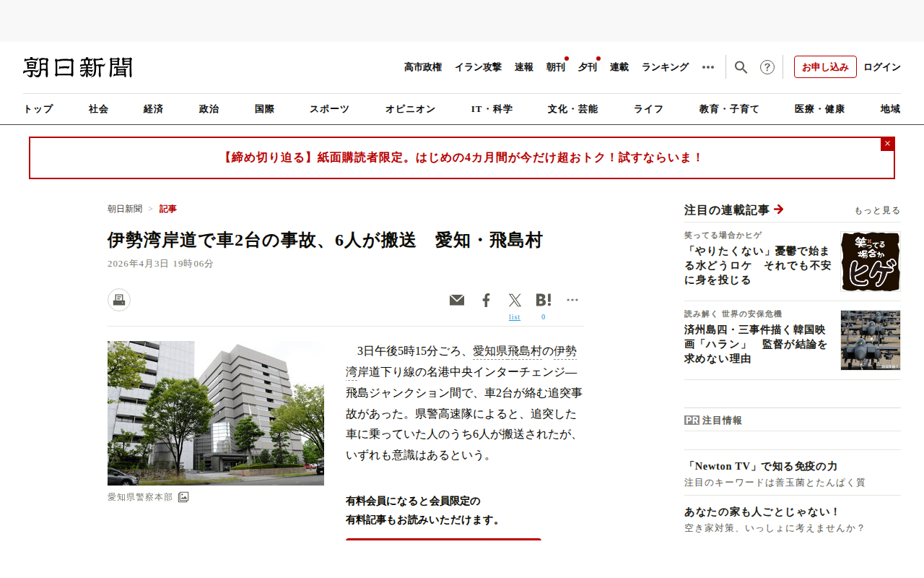This screenshot has height=578, width=924.
Task: Open 速報 in header
Action: pos(524,67)
